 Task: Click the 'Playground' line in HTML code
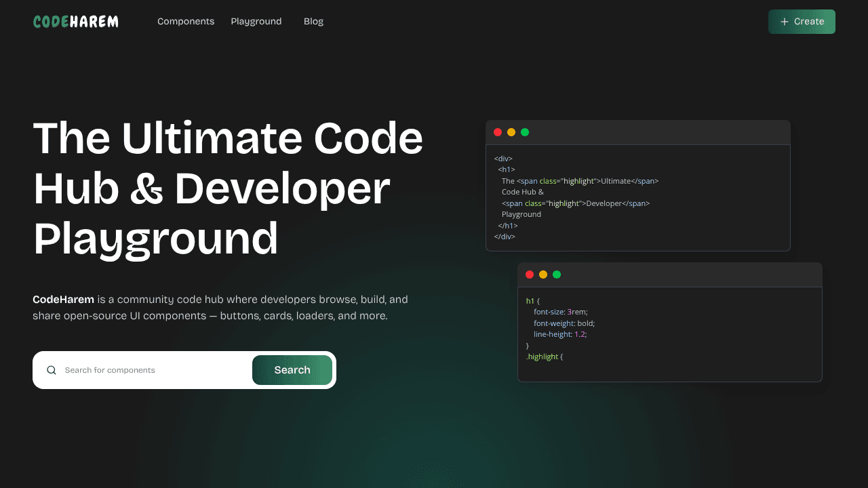tap(521, 214)
